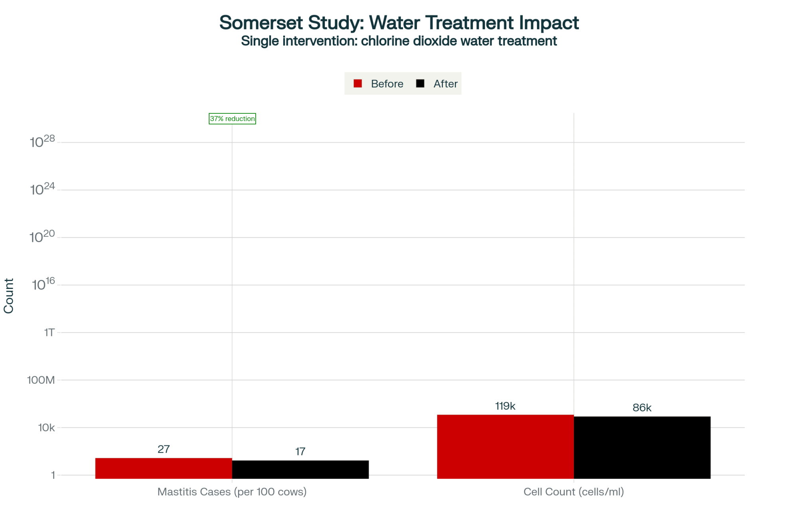This screenshot has height=532, width=798.
Task: Click the 27 bar value label
Action: click(x=164, y=449)
